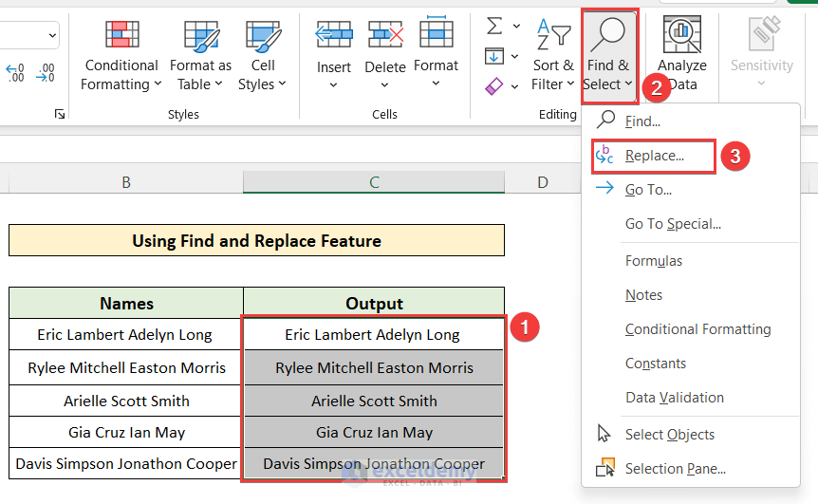
Task: Click the Decrease Decimal icon
Action: tap(45, 72)
